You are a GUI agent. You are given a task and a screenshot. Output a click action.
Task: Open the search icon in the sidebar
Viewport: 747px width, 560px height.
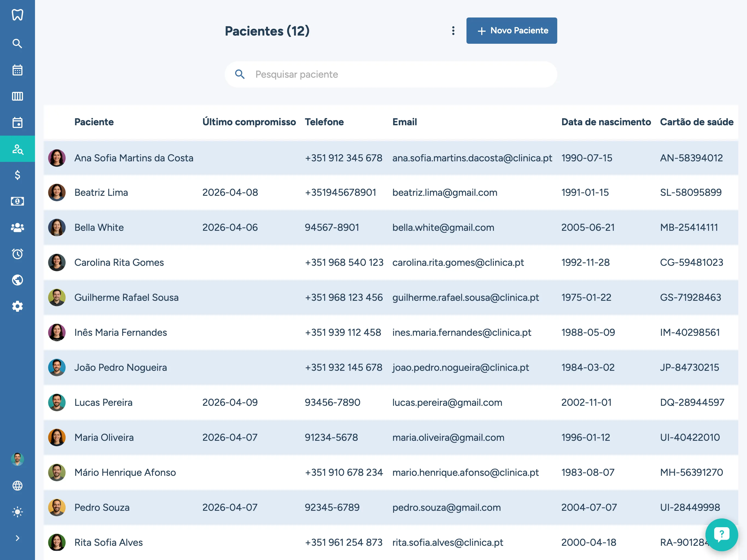17,43
